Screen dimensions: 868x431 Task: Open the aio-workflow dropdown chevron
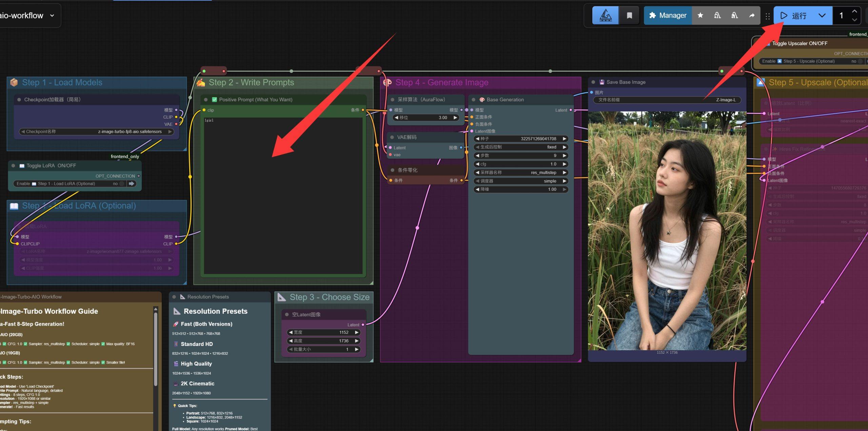point(52,15)
